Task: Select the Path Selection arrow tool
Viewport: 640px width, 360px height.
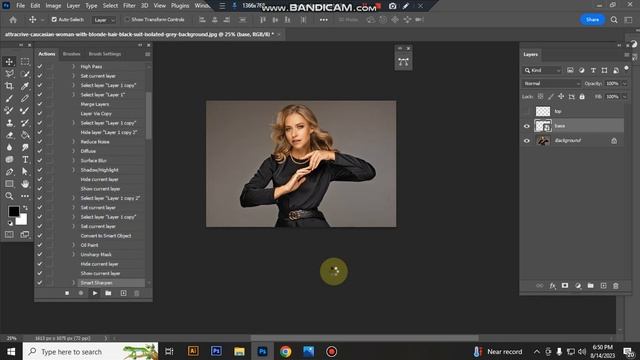Action: [25, 172]
